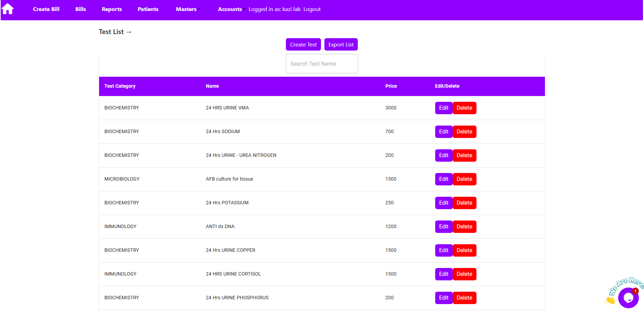Click the Home icon in navbar
Screen dimensions: 644x312
(8, 9)
